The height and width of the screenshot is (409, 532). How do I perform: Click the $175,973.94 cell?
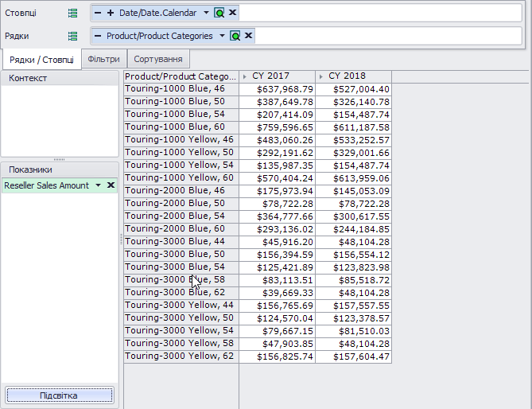click(x=278, y=191)
